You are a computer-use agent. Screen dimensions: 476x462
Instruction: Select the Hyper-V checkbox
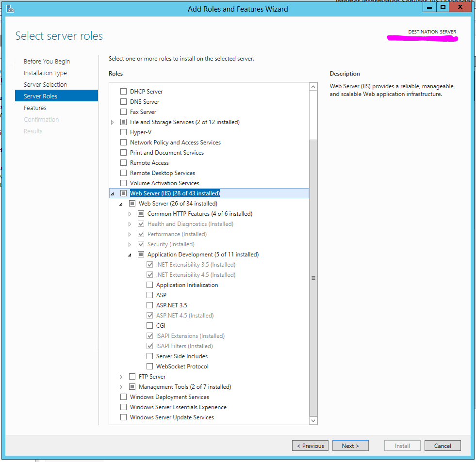pos(124,132)
